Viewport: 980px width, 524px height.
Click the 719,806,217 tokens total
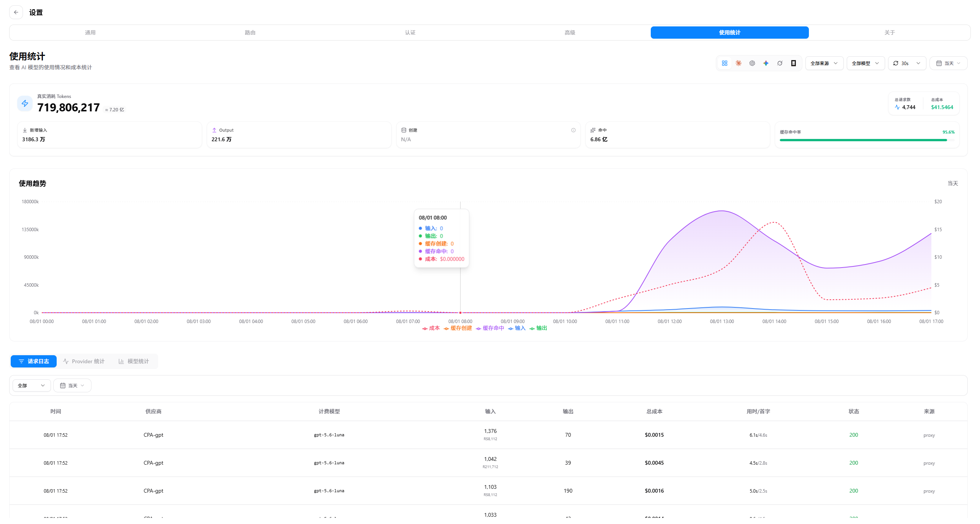click(69, 108)
